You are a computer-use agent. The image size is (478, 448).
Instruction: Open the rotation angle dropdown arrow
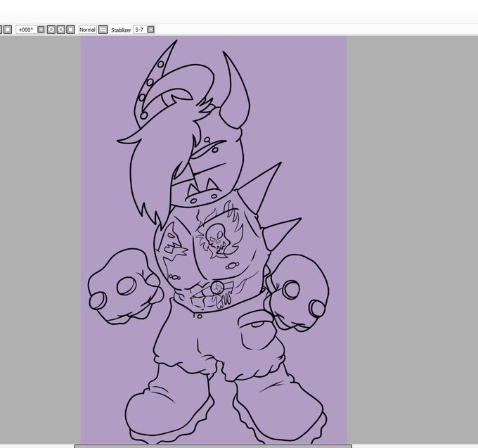pyautogui.click(x=41, y=30)
